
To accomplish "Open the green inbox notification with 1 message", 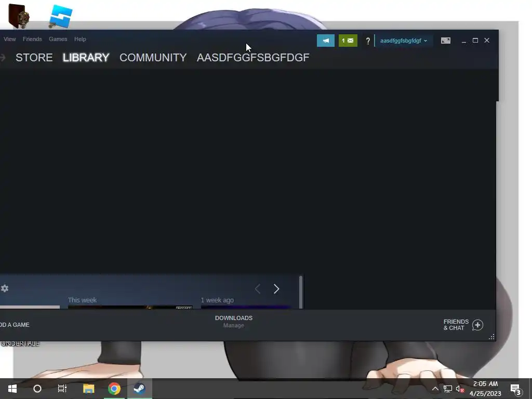I will pyautogui.click(x=348, y=41).
